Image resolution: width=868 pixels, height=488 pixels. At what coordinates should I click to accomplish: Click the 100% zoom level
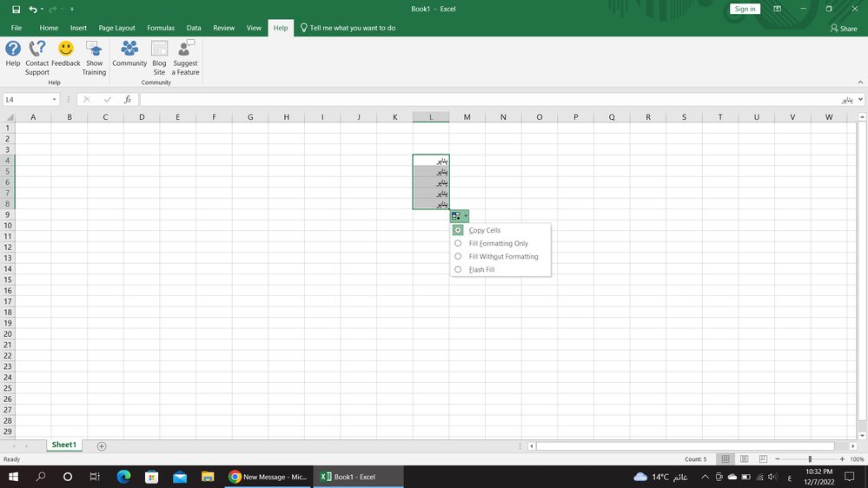(x=857, y=459)
